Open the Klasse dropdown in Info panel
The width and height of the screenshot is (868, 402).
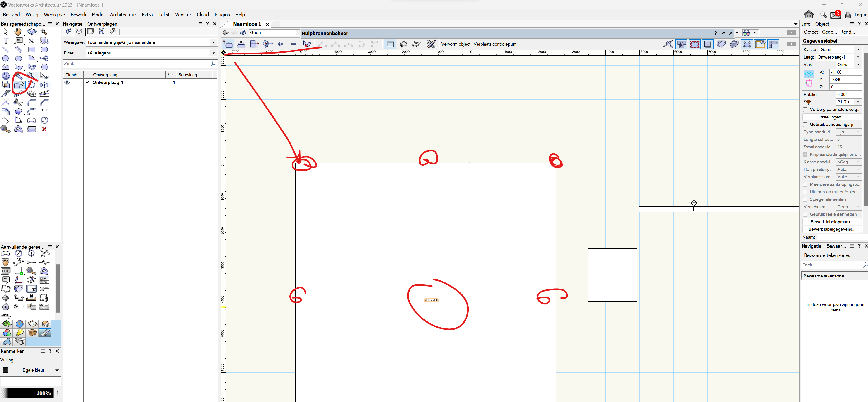coord(858,50)
